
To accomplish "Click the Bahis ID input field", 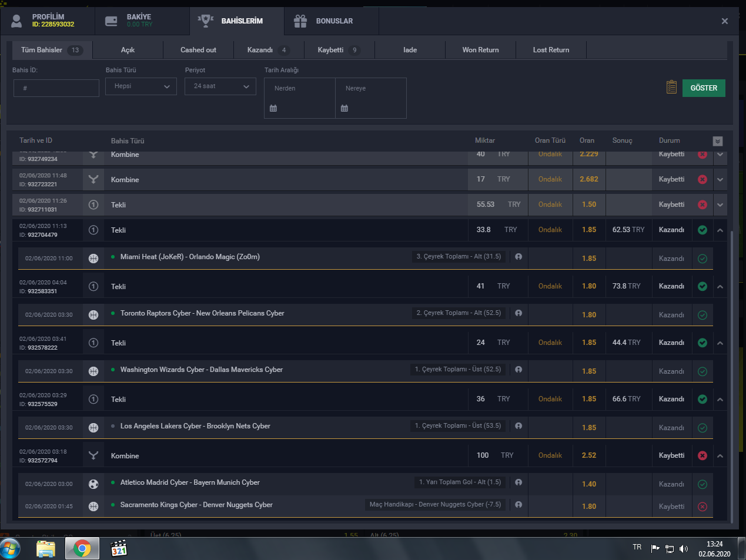I will 56,88.
